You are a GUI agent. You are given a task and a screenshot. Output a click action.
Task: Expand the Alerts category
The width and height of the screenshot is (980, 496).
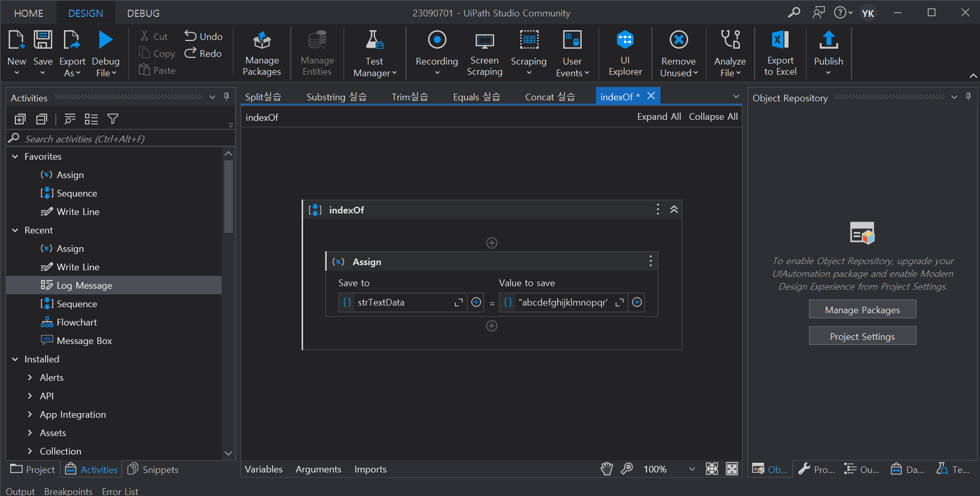click(30, 377)
